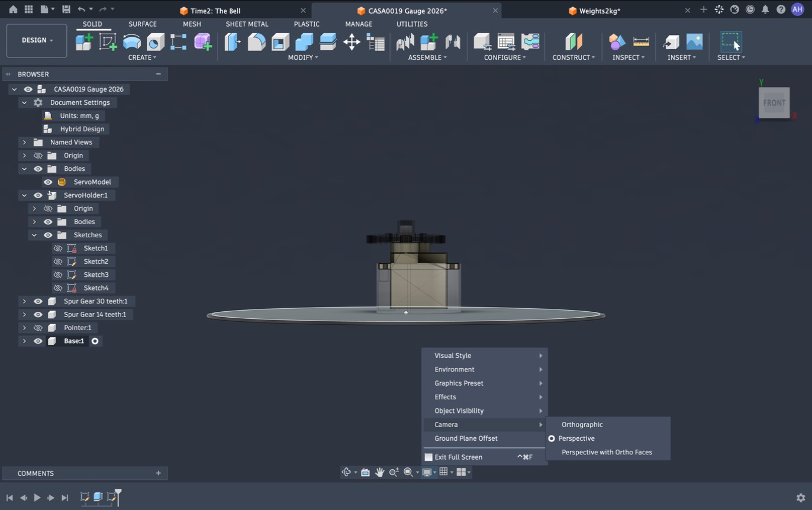
Task: Select the Create Sketch tool
Action: [x=108, y=41]
